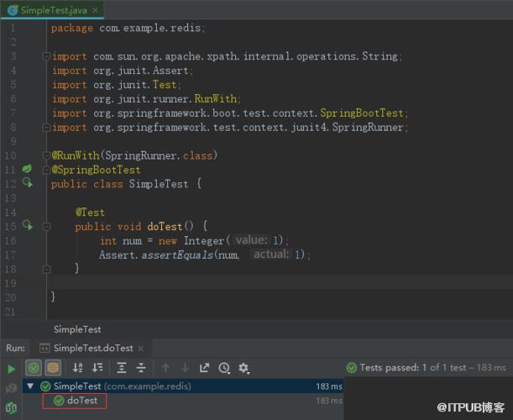Collapse the import block fold marker on line 3

click(46, 56)
